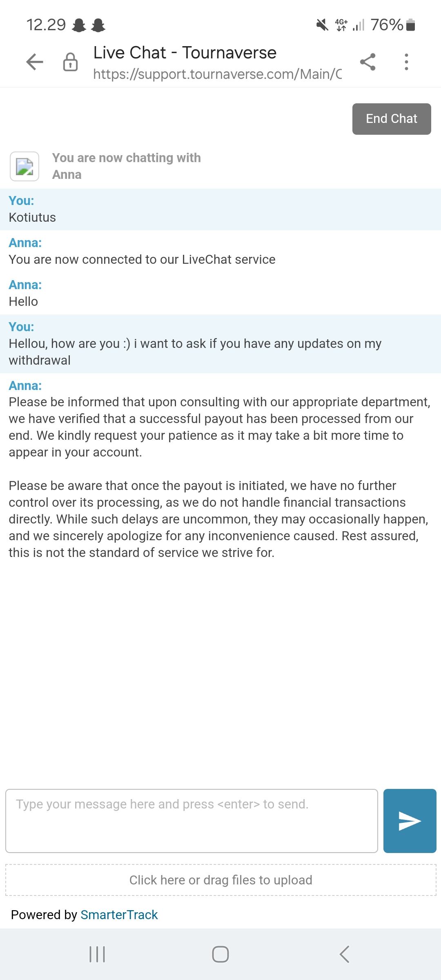Image resolution: width=441 pixels, height=980 pixels.
Task: Tap the first Snapchat notification icon
Action: (x=79, y=26)
